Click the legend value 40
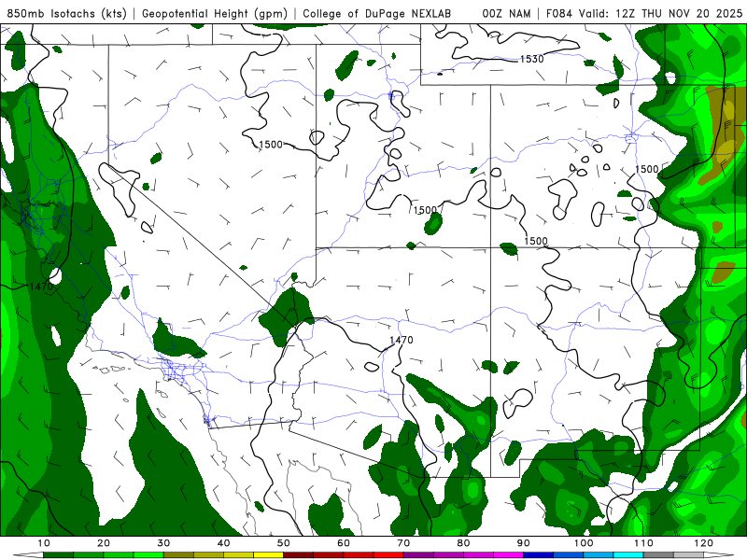The image size is (747, 560). 223,543
